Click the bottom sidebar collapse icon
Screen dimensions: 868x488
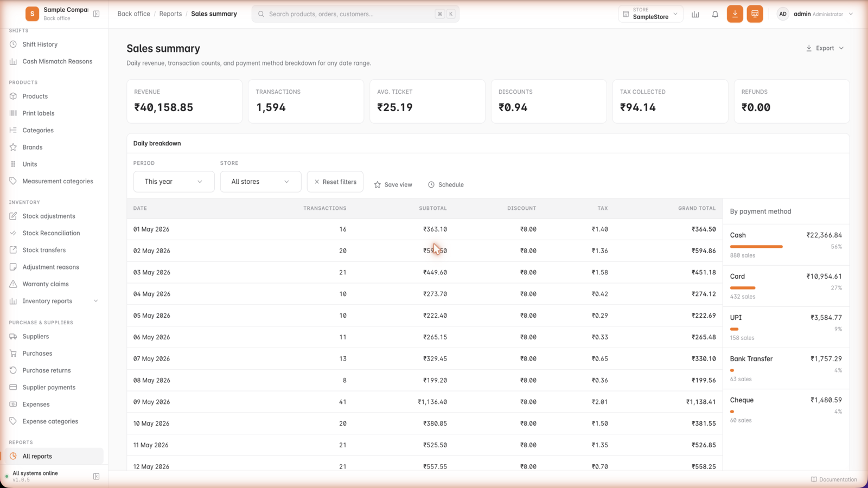point(97,477)
